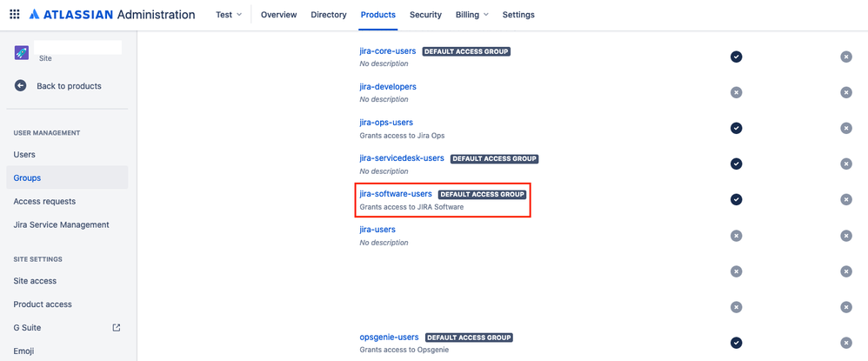Click Back to products link
The image size is (868, 361).
[69, 86]
